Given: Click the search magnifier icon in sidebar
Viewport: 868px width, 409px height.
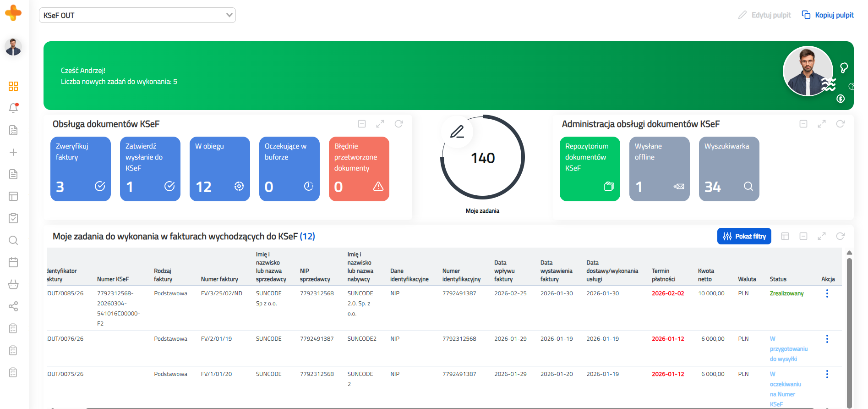Looking at the screenshot, I should point(13,240).
